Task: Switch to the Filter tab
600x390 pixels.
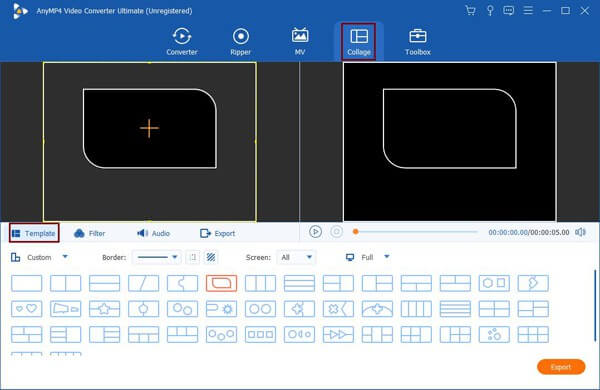Action: point(90,233)
